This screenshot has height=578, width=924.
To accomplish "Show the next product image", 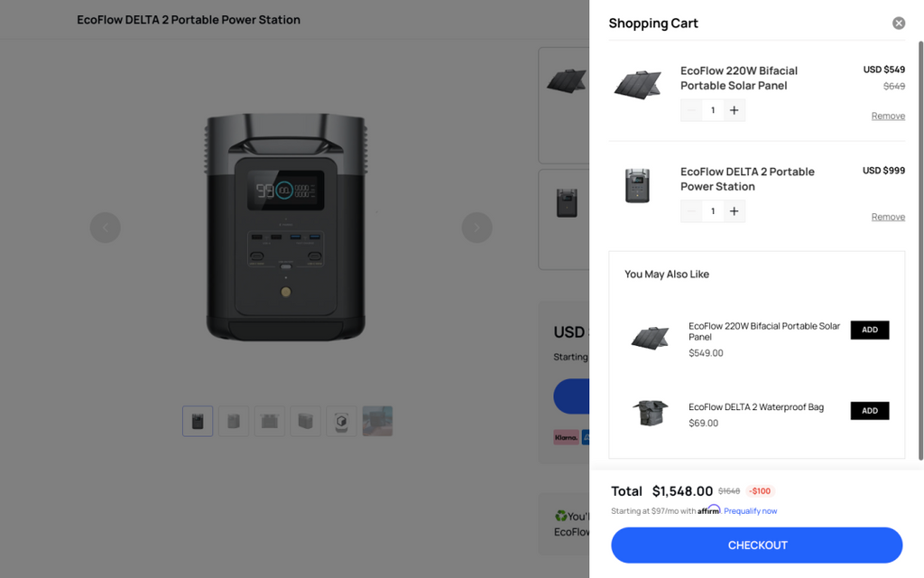I will point(476,228).
